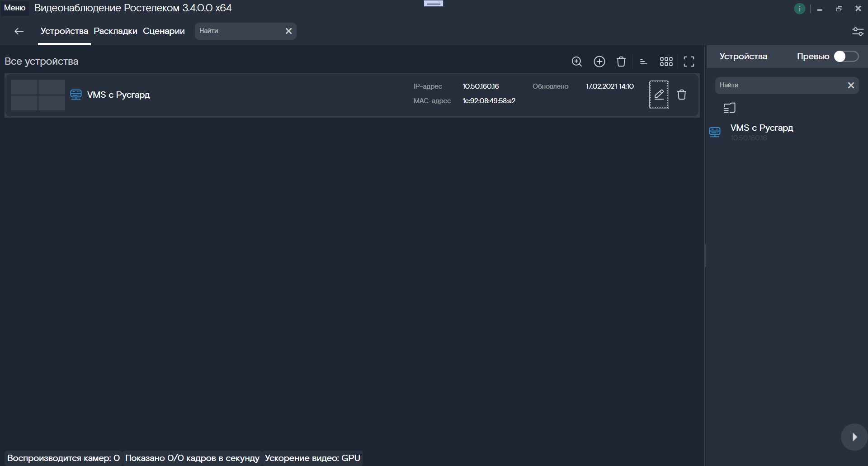Toggle the Превью switch
868x466 pixels.
point(846,56)
